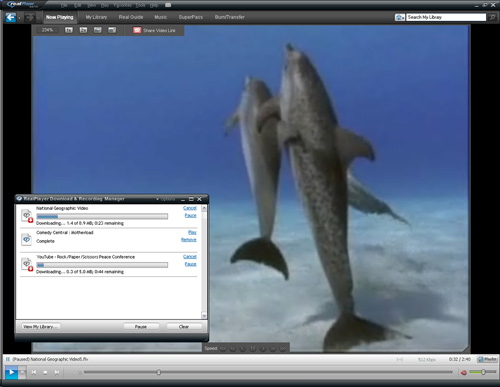This screenshot has height=387, width=500.
Task: Click the blue back arrow button
Action: (11, 17)
